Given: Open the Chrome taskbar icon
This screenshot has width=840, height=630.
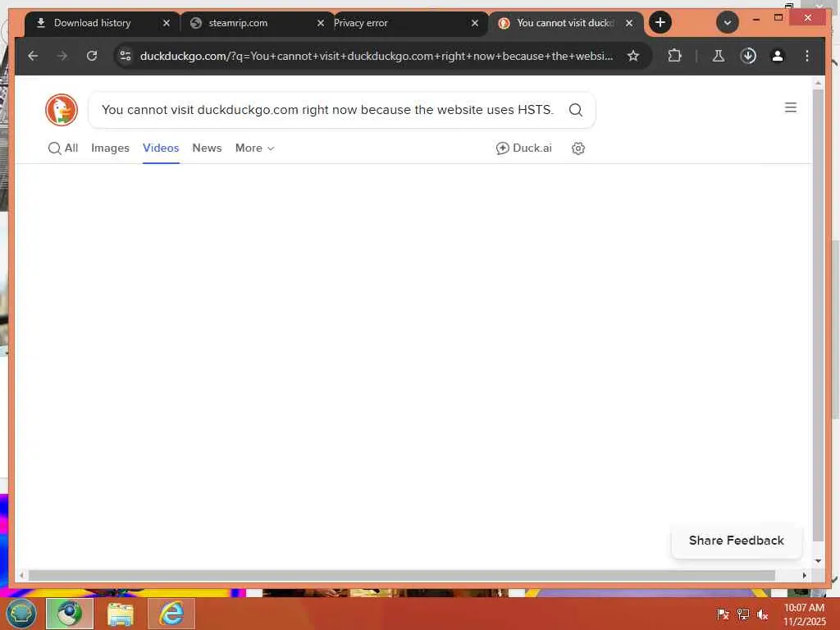Looking at the screenshot, I should 70,614.
